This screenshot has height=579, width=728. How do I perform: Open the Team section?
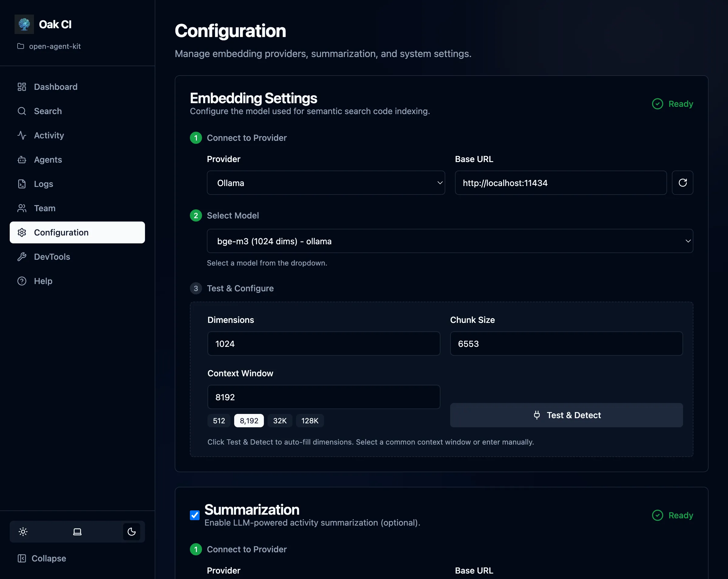pyautogui.click(x=44, y=208)
